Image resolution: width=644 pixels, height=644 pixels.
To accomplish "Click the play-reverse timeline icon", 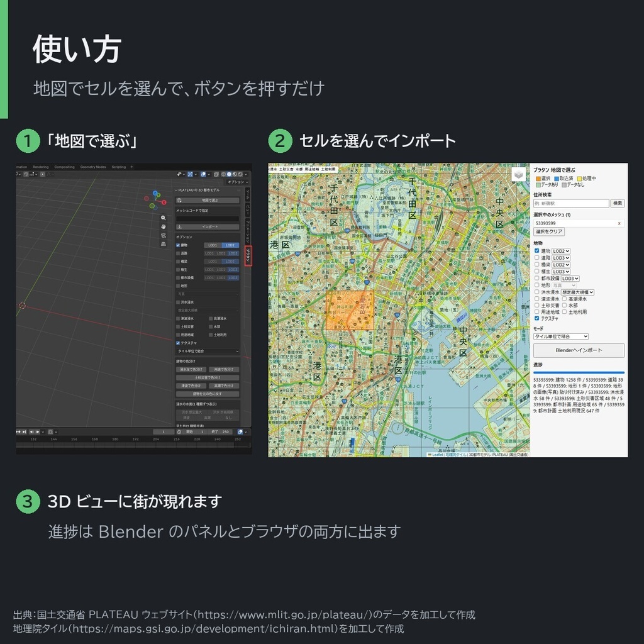I will [31, 431].
